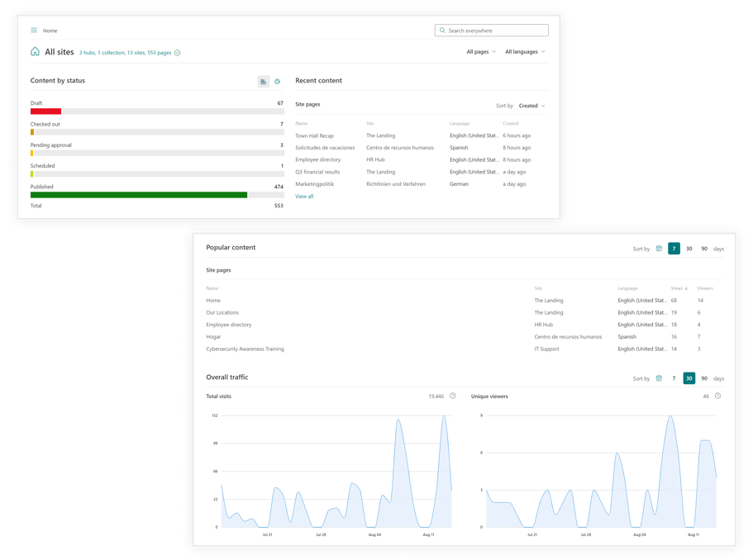This screenshot has height=560, width=753.
Task: Switch Popular content to 30 days
Action: coord(689,249)
